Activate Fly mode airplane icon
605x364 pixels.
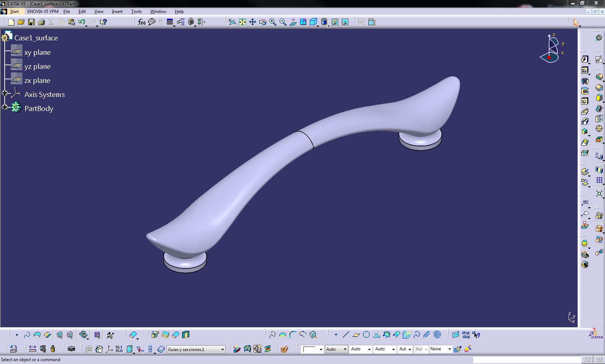click(233, 22)
